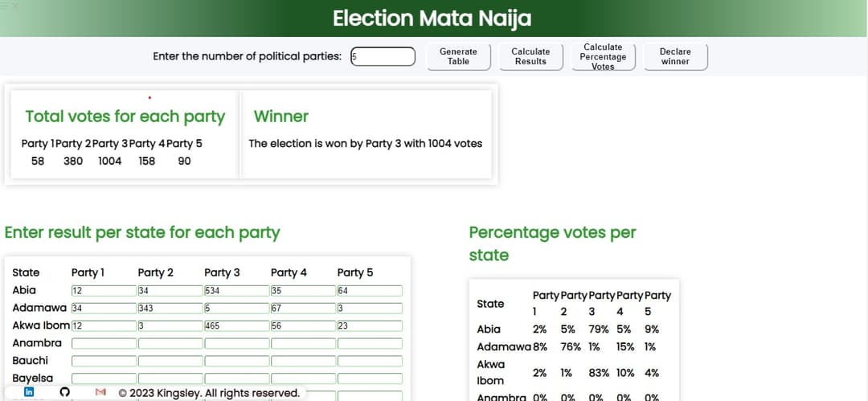
Task: Click the Calculate Results button
Action: 531,56
